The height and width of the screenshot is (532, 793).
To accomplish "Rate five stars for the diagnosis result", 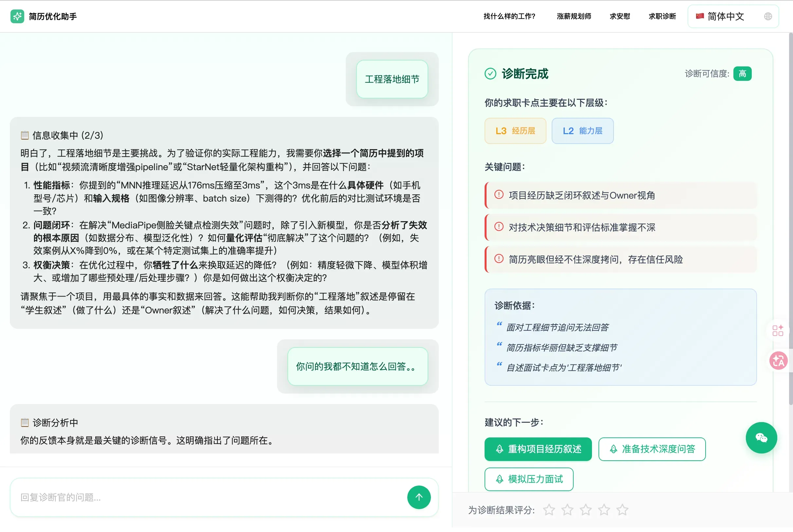I will click(622, 510).
